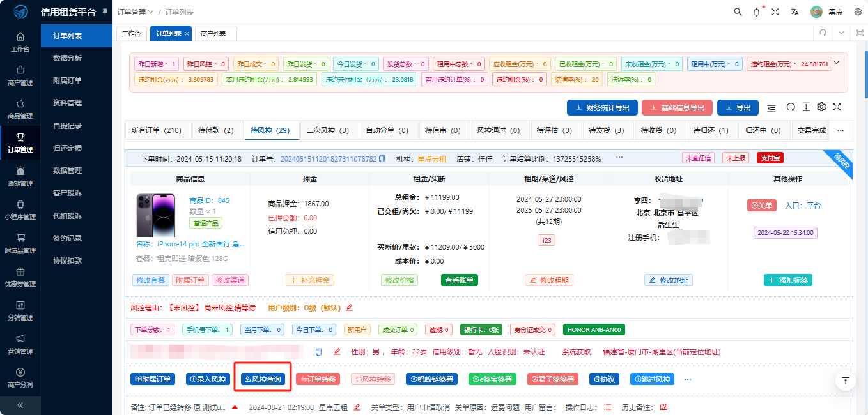Click the 修改租期 button

click(x=548, y=280)
